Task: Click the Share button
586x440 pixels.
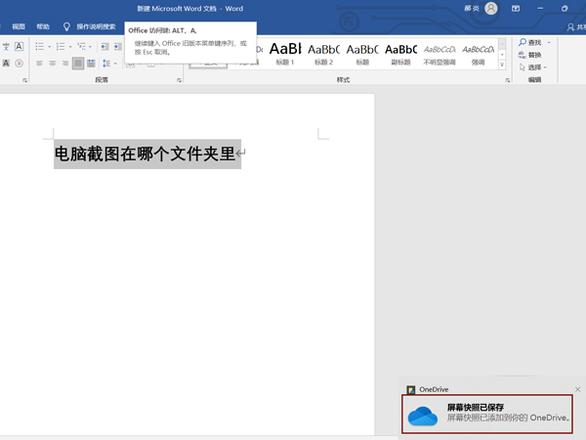Action: (x=576, y=27)
